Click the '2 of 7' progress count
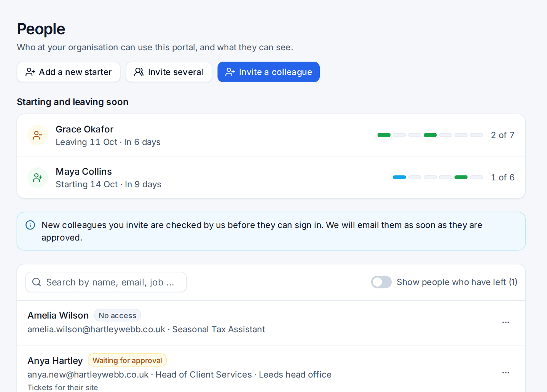The height and width of the screenshot is (392, 547). point(502,135)
